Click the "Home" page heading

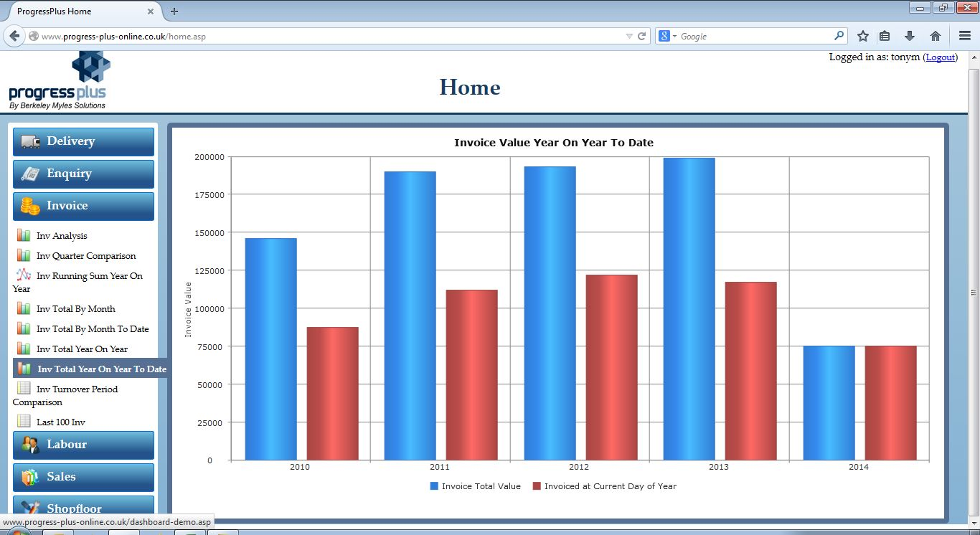coord(470,87)
